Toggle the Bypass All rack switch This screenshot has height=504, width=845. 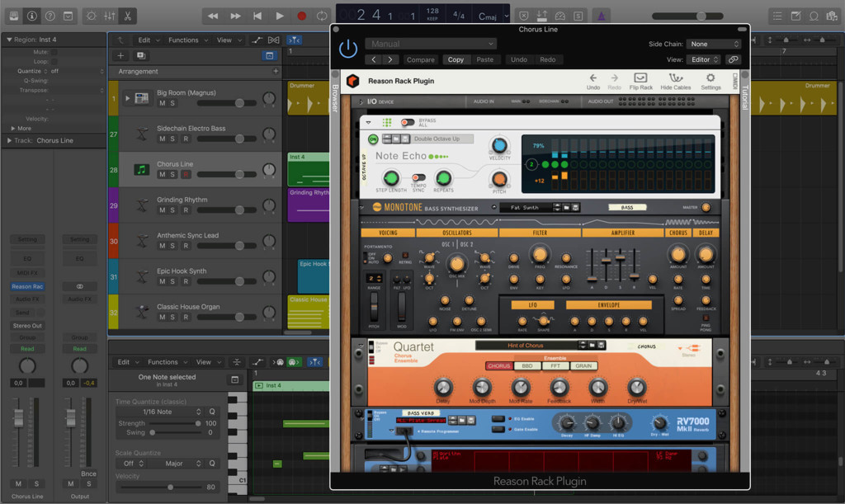tap(407, 122)
